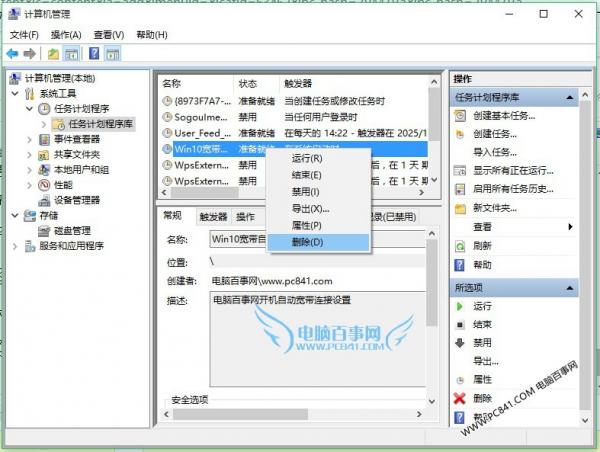Screen dimensions: 600x452
Task: Expand the 共享文件夹 tree node
Action: point(29,155)
